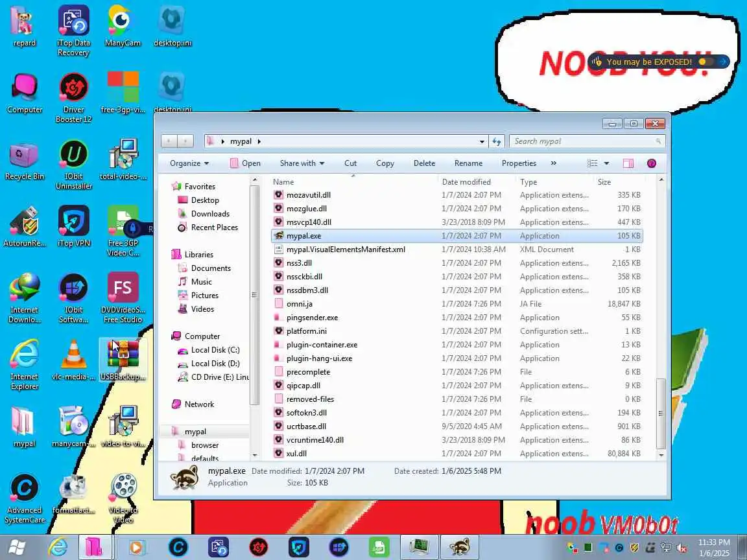Open Driver Booster taskbar icon
The width and height of the screenshot is (747, 560).
click(x=259, y=547)
